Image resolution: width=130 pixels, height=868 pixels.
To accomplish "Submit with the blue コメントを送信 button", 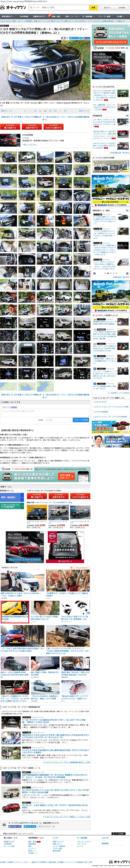I will [x=81, y=420].
